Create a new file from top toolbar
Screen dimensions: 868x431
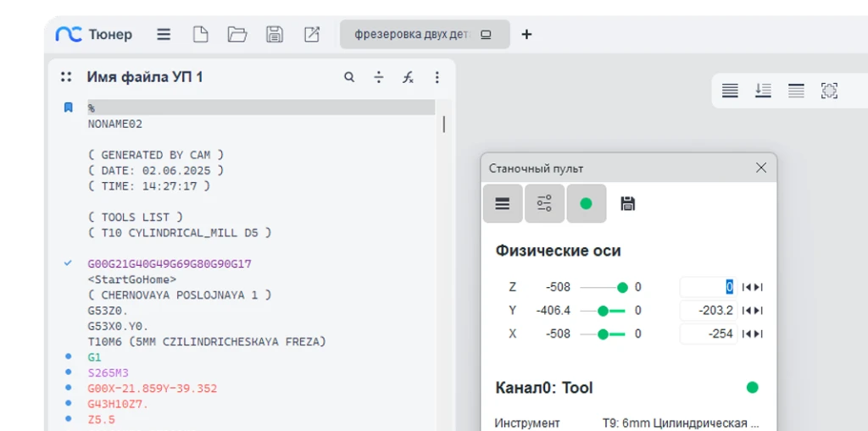[x=200, y=35]
